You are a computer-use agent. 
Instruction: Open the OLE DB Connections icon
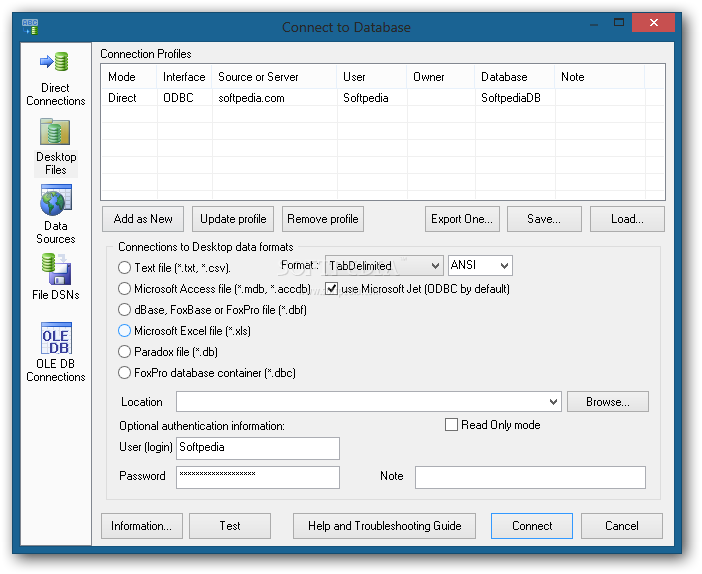[56, 352]
